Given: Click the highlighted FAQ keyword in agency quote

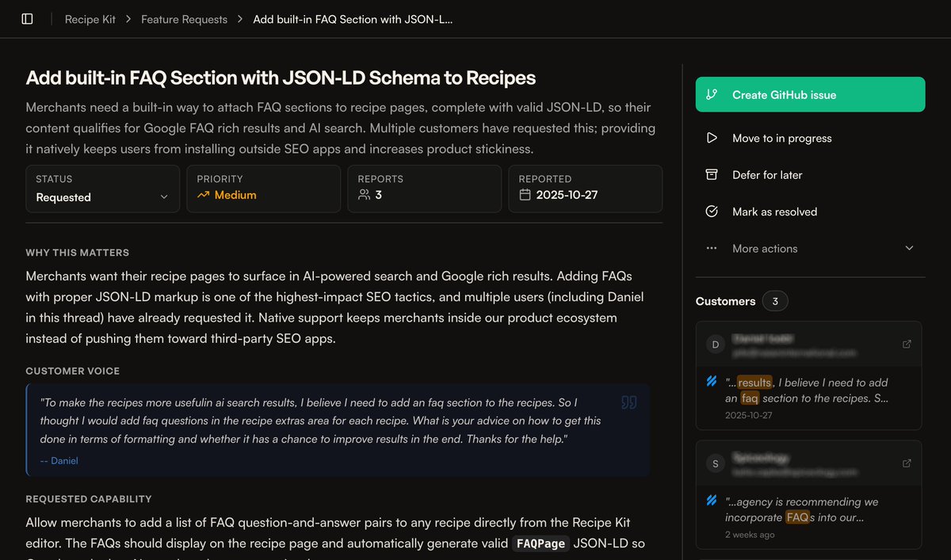Looking at the screenshot, I should tap(797, 517).
